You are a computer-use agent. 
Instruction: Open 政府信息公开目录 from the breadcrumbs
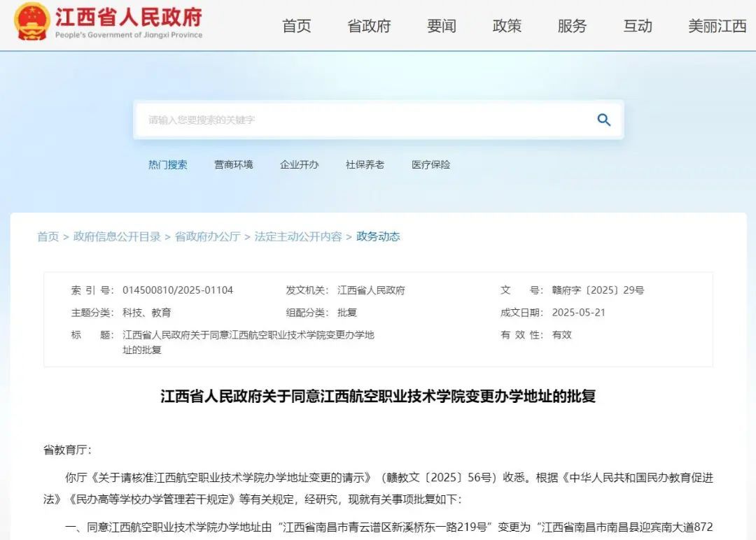(x=116, y=236)
